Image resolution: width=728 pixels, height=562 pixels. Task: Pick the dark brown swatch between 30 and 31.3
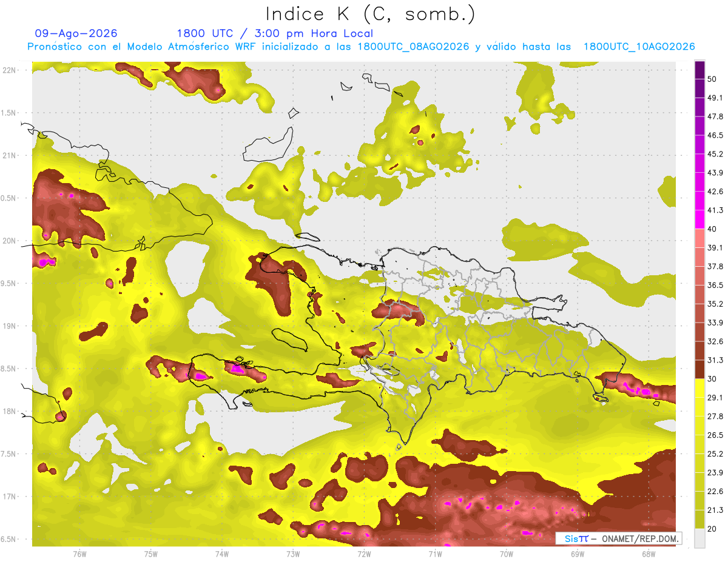click(700, 369)
